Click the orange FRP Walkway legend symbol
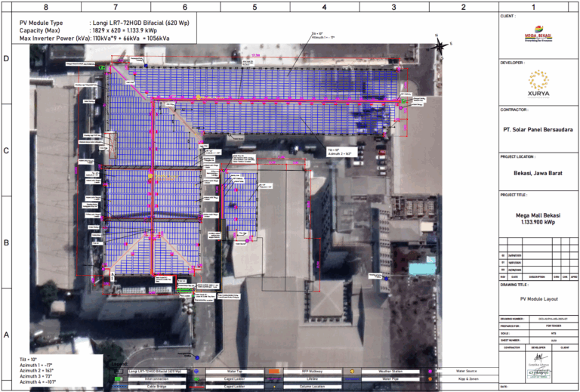The image size is (580, 392). [x=274, y=372]
